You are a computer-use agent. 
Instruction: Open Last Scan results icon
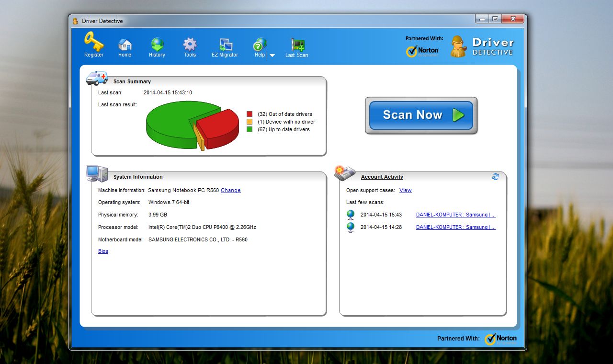point(296,43)
